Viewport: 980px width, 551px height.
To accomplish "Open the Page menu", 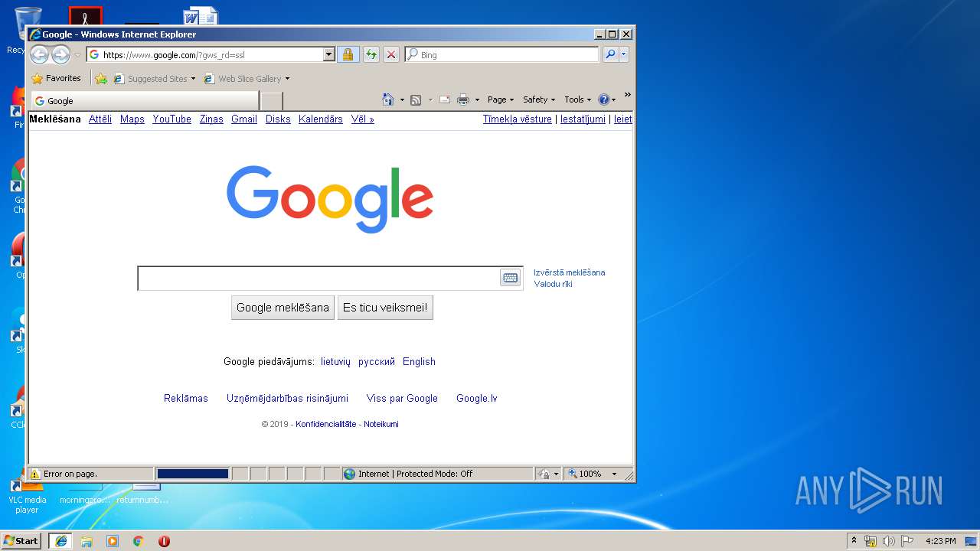I will coord(501,99).
